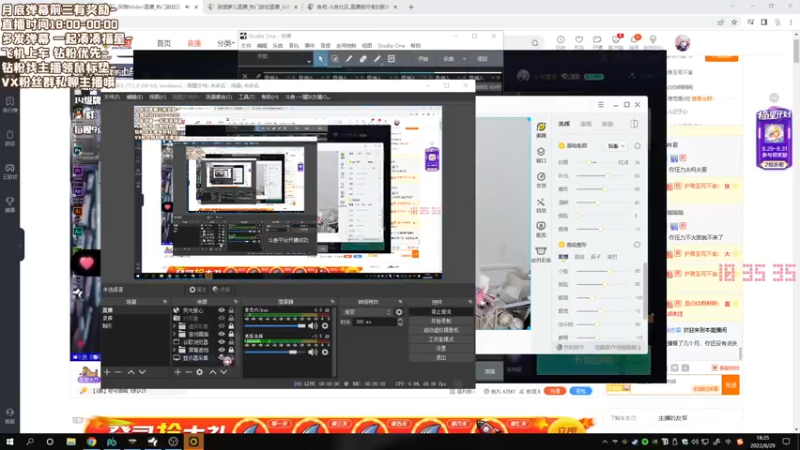Remove selected OBS scene with minus icon
Viewport: 800px width, 450px height.
pyautogui.click(x=118, y=372)
